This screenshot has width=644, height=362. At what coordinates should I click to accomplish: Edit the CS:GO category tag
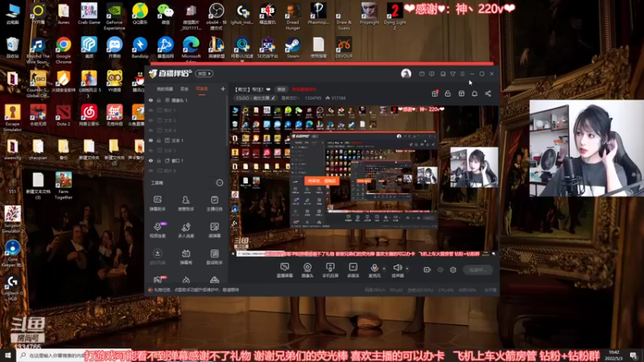255,98
